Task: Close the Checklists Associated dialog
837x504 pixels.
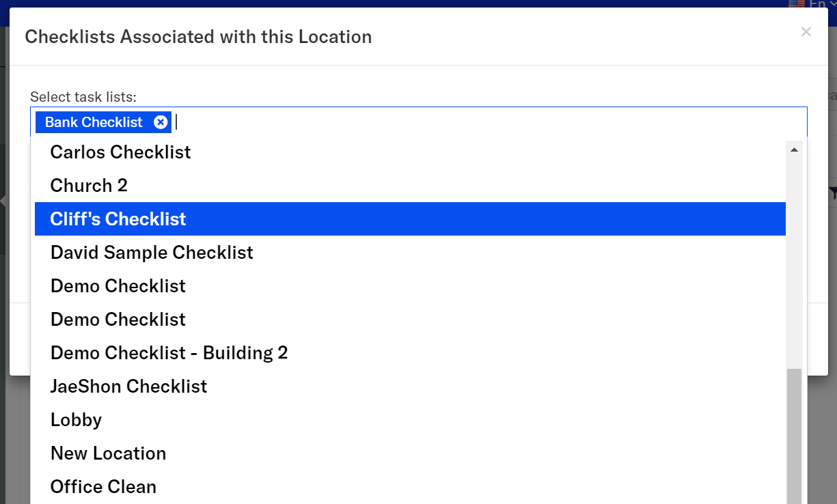Action: point(806,31)
